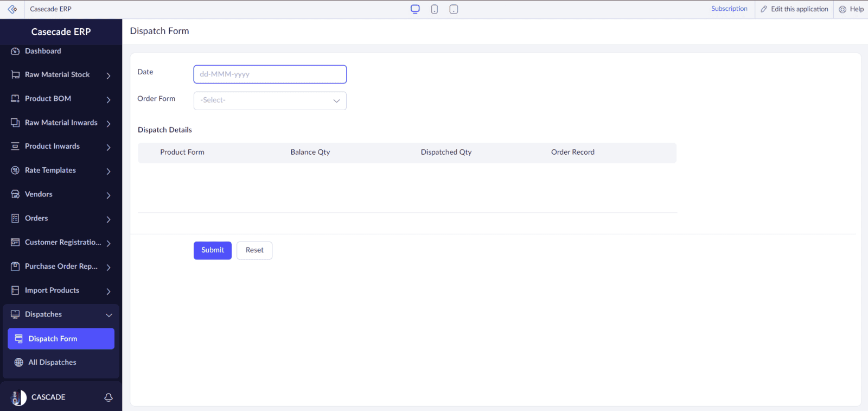Click CASCADE user name

[x=48, y=397]
